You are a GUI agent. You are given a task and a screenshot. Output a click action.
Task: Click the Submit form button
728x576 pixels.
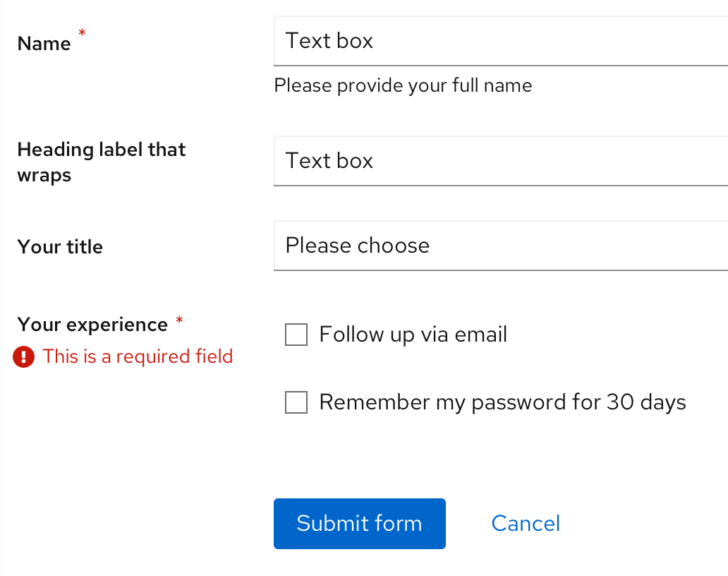359,524
